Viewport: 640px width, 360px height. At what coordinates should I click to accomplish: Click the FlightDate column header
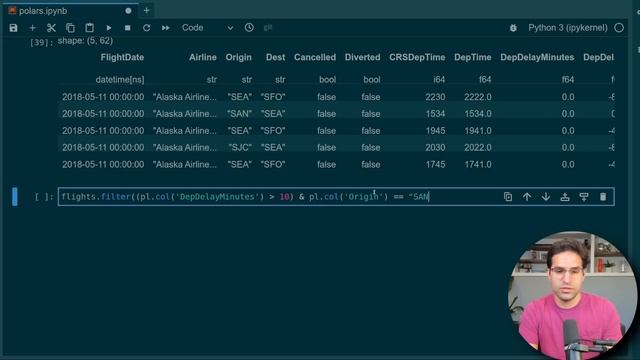[122, 58]
